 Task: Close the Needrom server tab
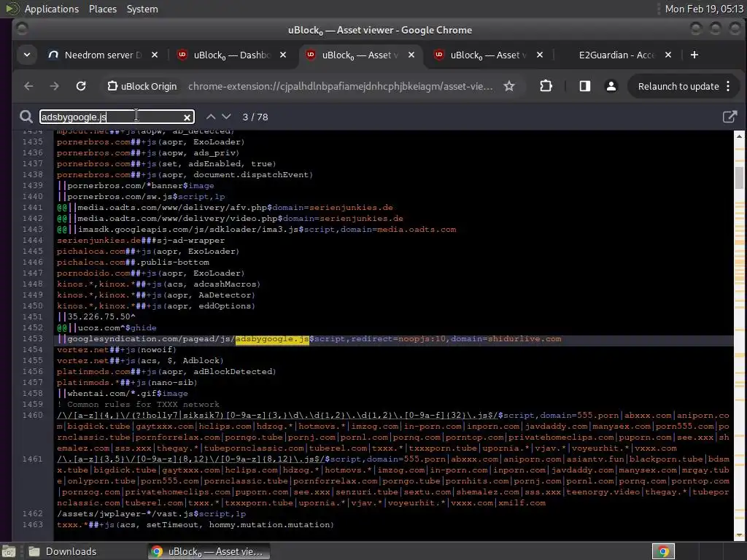click(x=155, y=55)
